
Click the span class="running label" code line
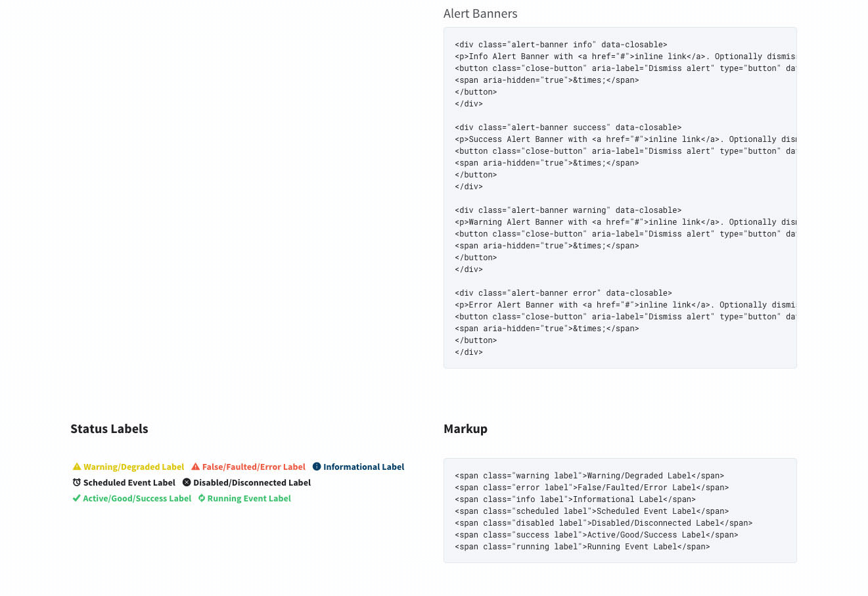pyautogui.click(x=582, y=547)
